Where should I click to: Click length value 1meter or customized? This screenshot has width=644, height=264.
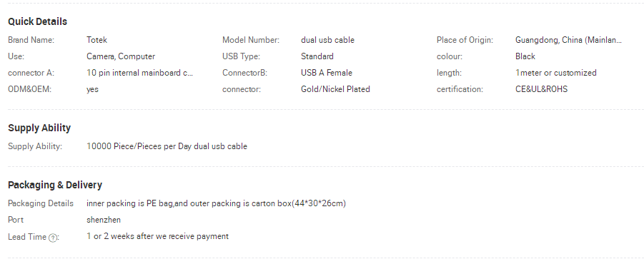[556, 73]
